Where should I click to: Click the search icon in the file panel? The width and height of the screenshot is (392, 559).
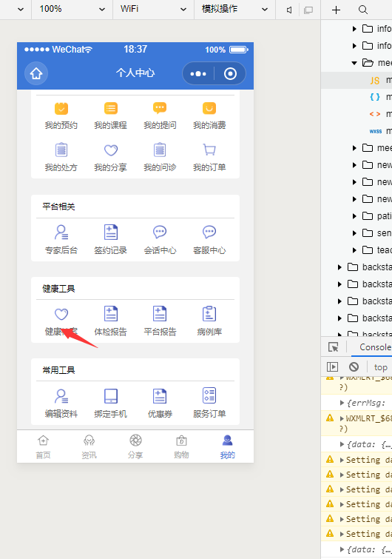click(x=363, y=10)
